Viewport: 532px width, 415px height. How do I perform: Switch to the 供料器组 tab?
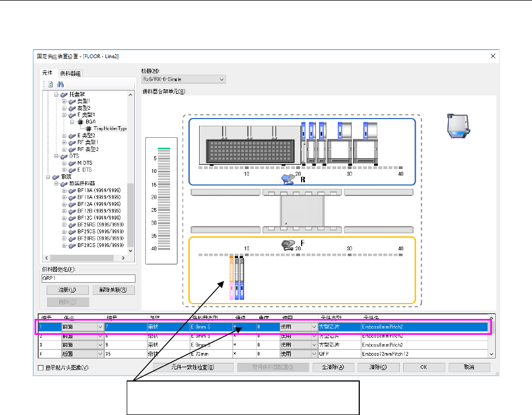70,73
